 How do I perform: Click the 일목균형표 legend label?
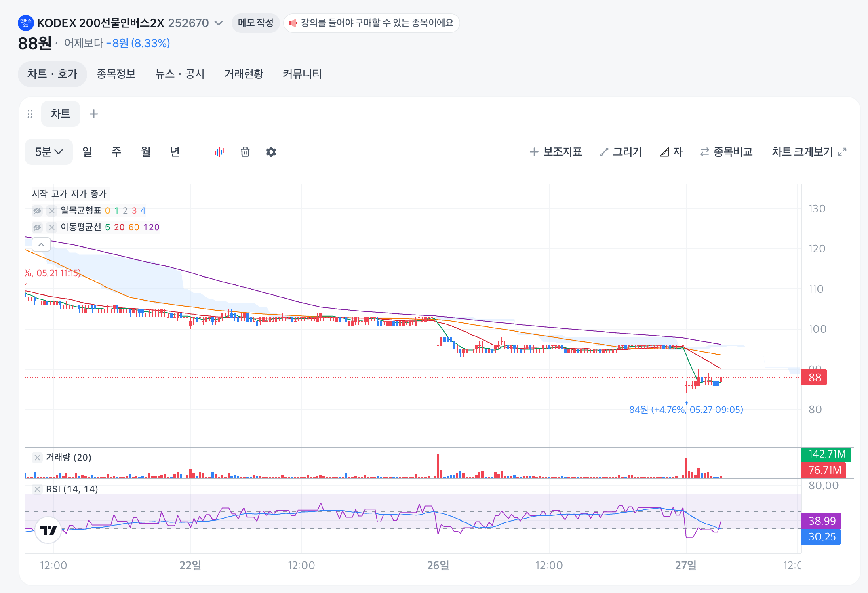(x=81, y=210)
